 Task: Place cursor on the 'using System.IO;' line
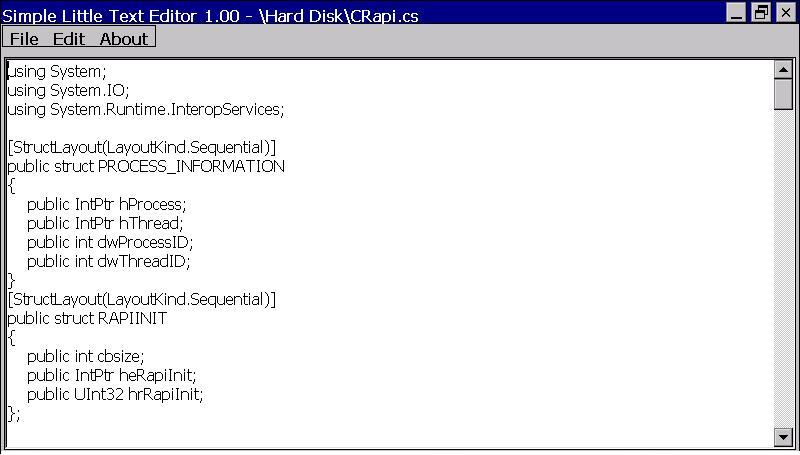[68, 90]
